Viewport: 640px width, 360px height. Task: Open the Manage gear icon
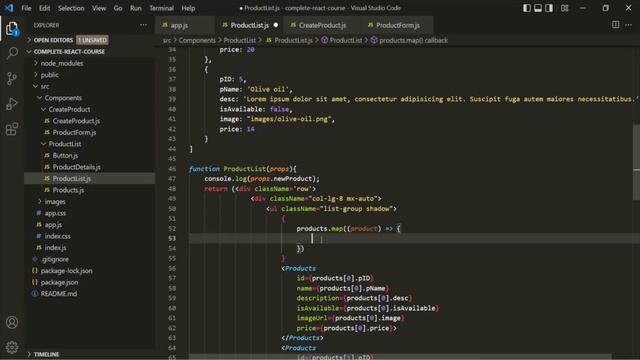12,347
